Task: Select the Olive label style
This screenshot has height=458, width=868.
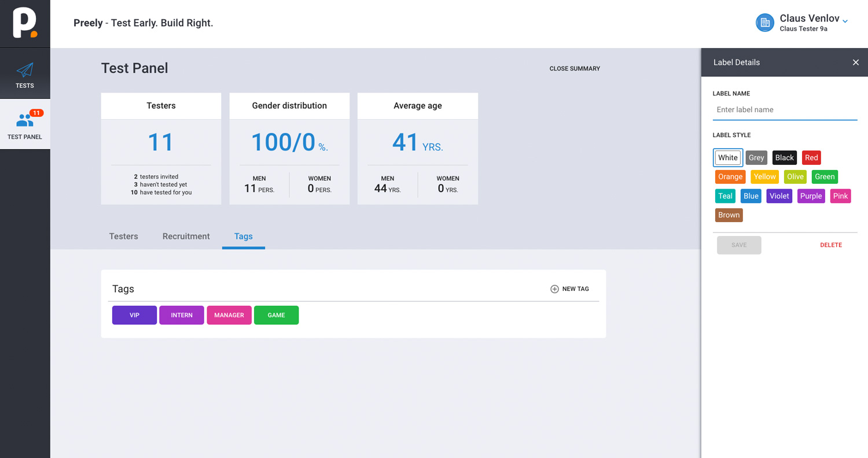Action: pos(795,177)
